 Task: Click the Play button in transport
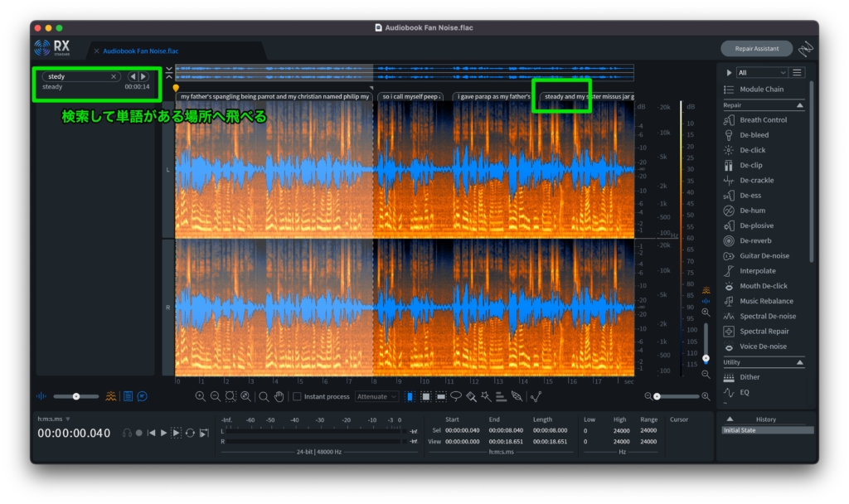pyautogui.click(x=163, y=433)
